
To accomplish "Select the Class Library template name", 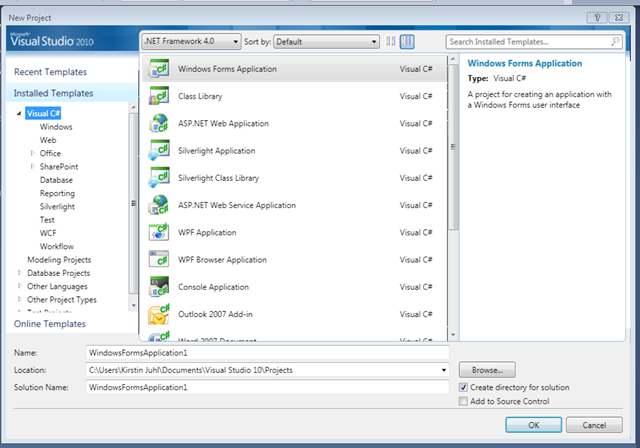I will 200,96.
